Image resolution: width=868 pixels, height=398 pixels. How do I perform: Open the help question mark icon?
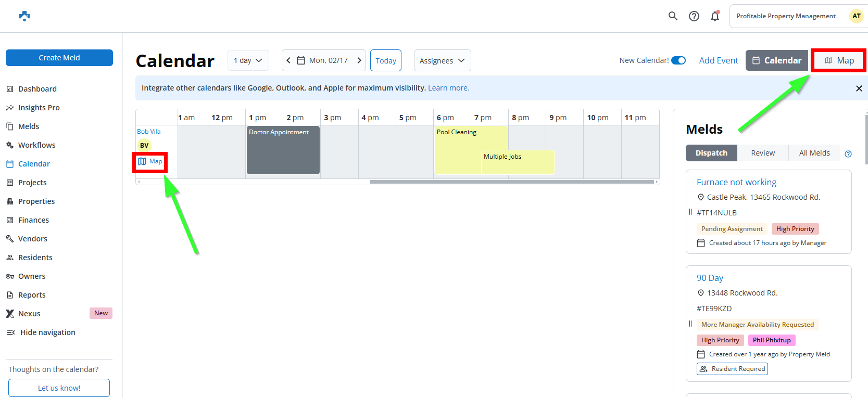(694, 16)
